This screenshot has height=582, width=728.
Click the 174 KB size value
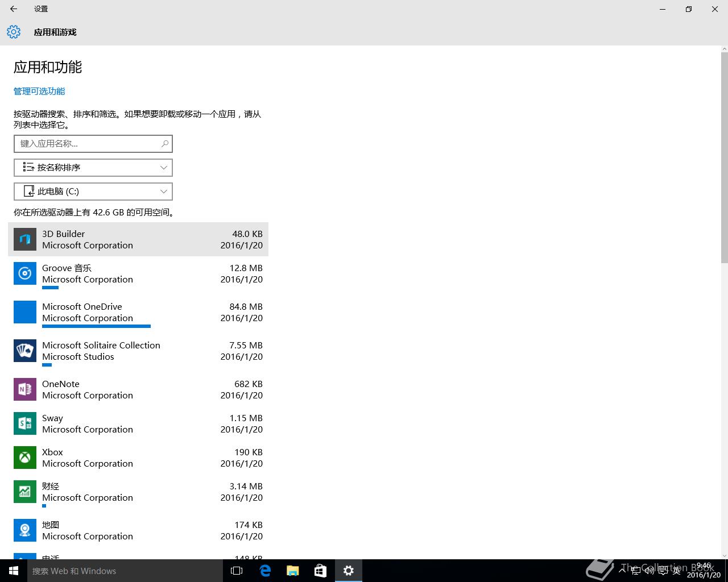(249, 525)
